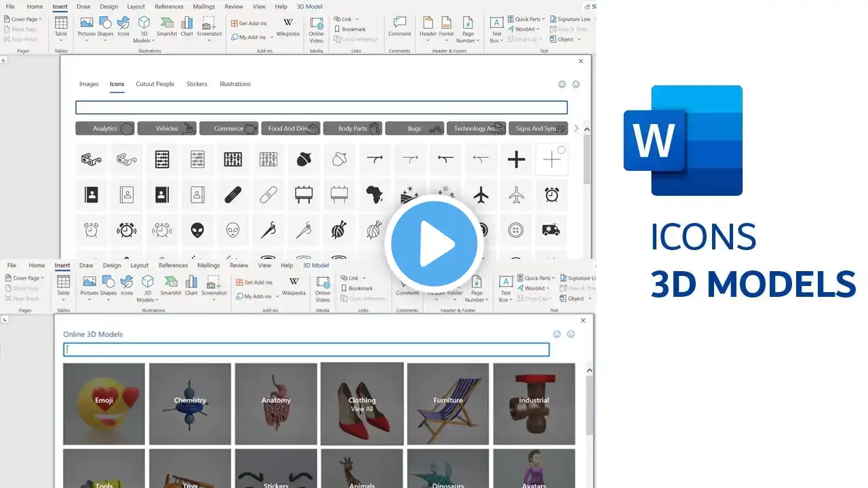Screen dimensions: 868x488
Task: Open Wikipedia add-in in the lower ribbon
Action: click(294, 286)
